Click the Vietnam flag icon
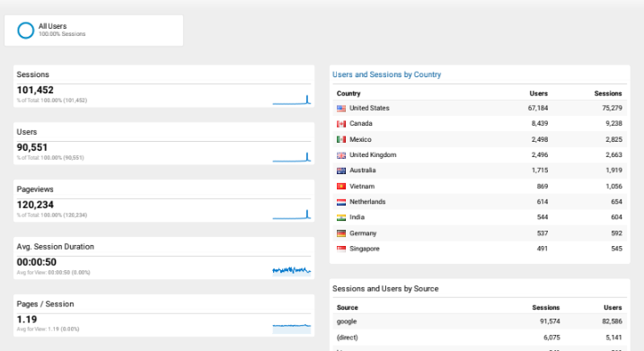 [341, 187]
